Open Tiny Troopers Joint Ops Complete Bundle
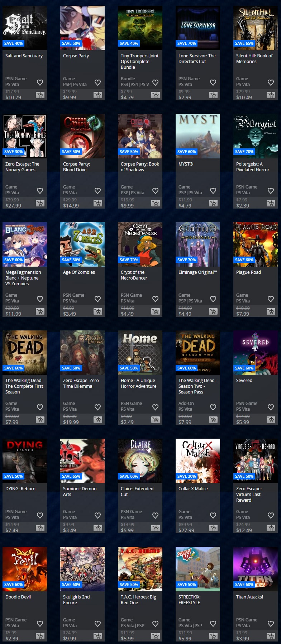 (x=139, y=61)
